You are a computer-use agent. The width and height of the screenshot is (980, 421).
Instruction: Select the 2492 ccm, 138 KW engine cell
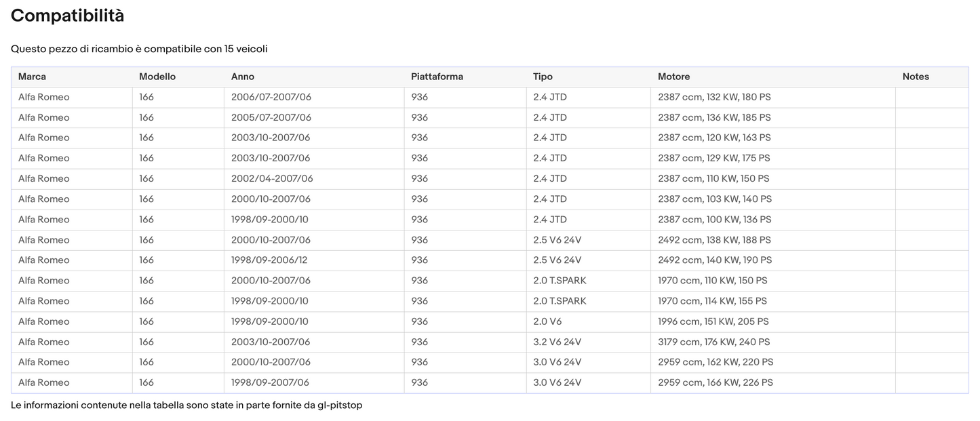(x=714, y=240)
